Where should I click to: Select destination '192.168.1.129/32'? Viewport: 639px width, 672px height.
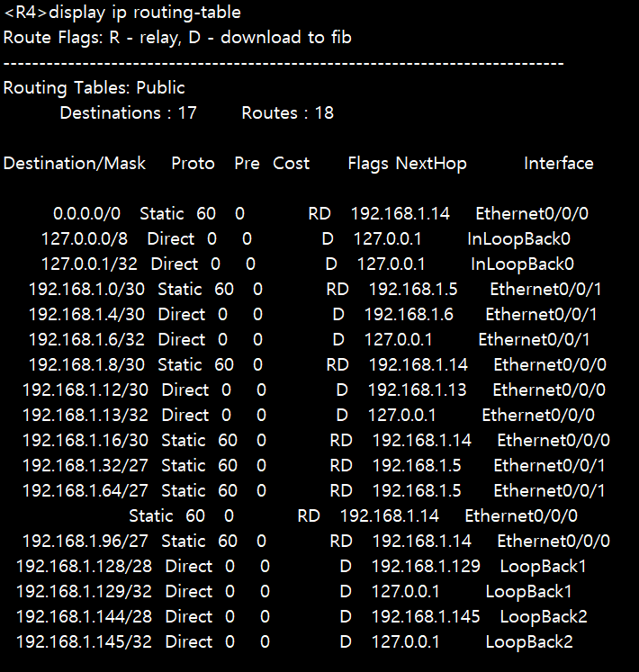coord(84,592)
